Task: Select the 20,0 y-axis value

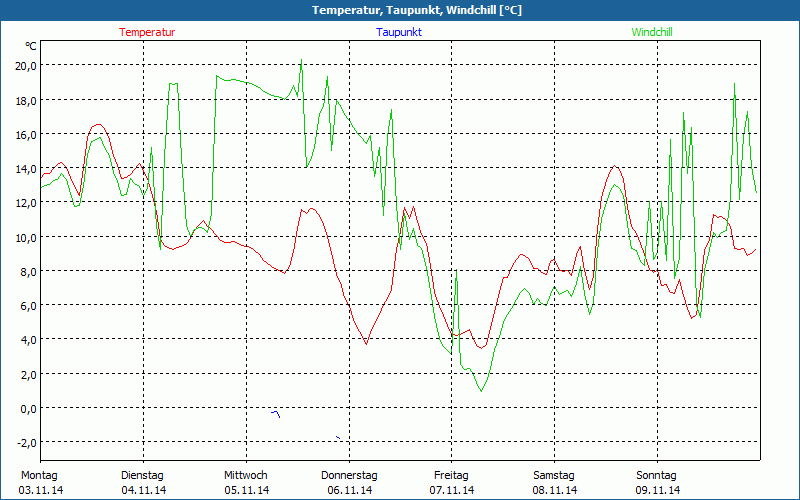Action: [24, 65]
